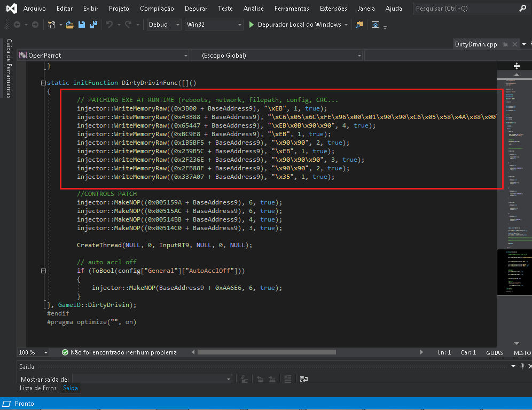The image size is (532, 410).
Task: Open the Ferramentas menu
Action: pos(292,9)
